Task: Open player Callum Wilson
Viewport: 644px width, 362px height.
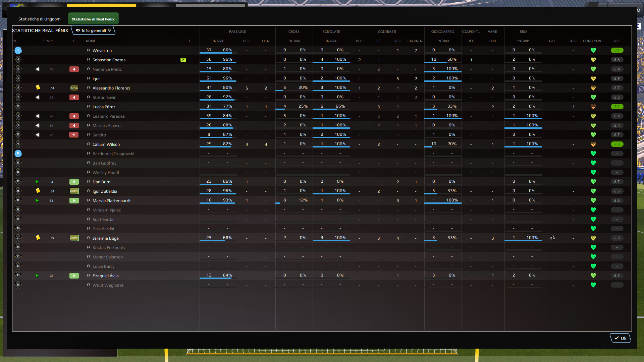Action: [x=106, y=144]
